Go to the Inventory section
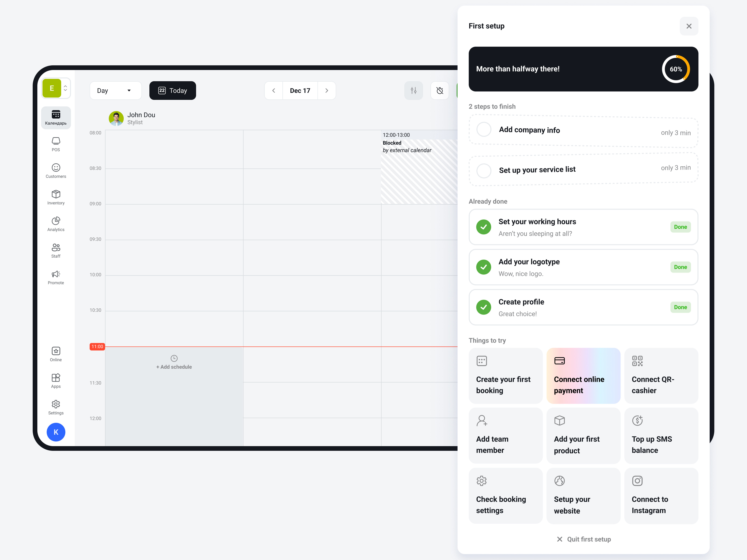The height and width of the screenshot is (560, 747). (x=56, y=197)
